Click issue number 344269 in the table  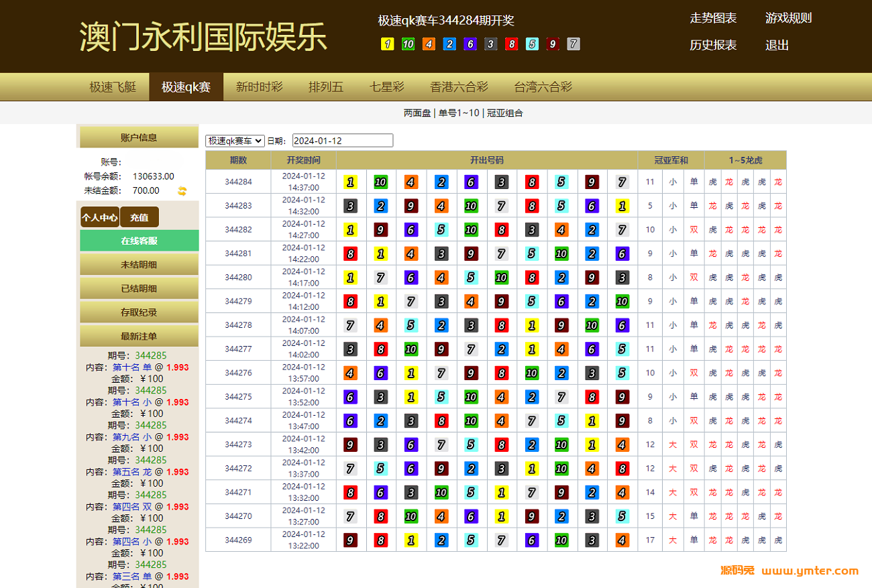pyautogui.click(x=238, y=540)
